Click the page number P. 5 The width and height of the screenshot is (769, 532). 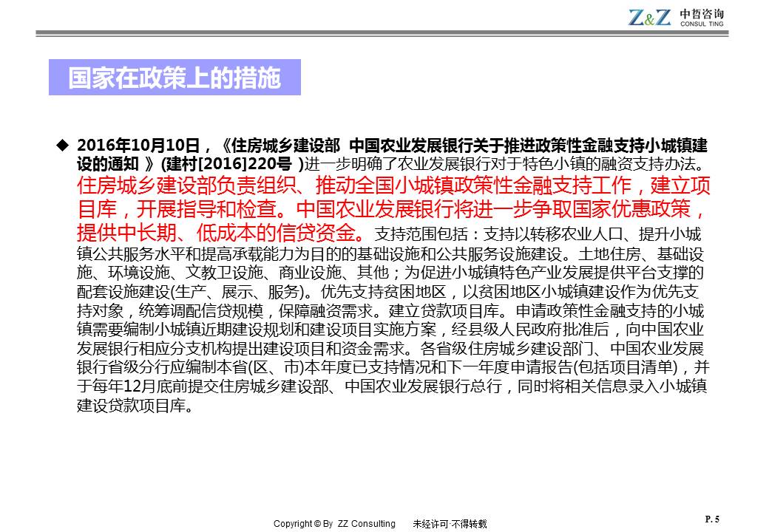click(712, 519)
